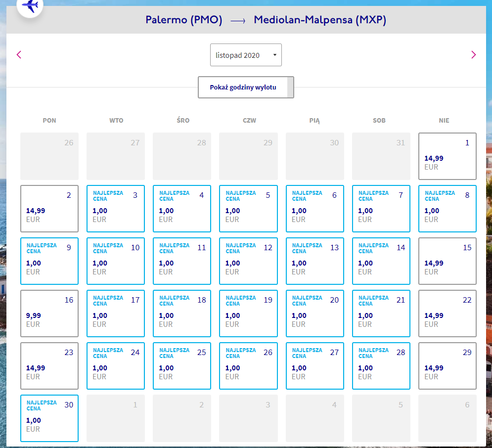The image size is (492, 448).
Task: Choose November 10 best price
Action: pyautogui.click(x=116, y=261)
